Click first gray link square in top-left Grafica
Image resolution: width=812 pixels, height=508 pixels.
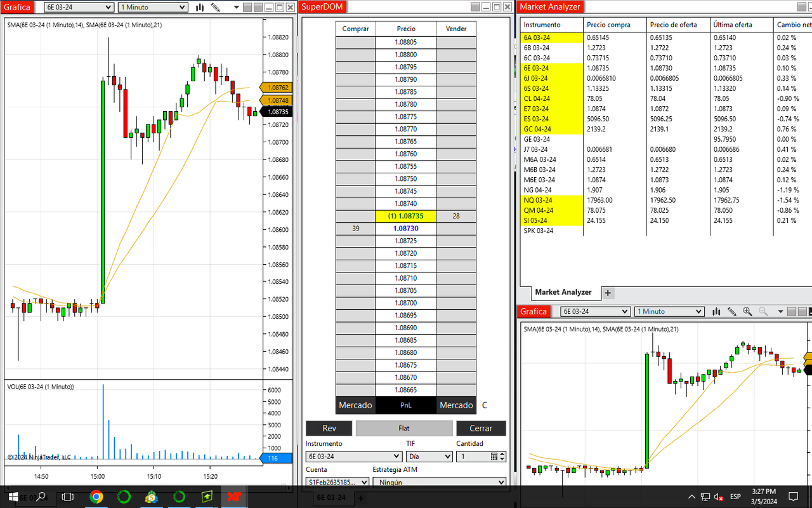coord(248,7)
